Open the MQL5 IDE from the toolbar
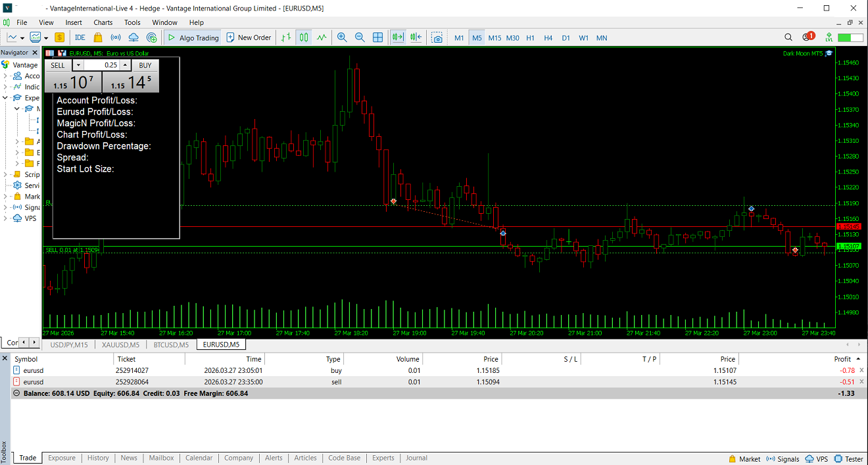This screenshot has height=465, width=868. click(80, 37)
